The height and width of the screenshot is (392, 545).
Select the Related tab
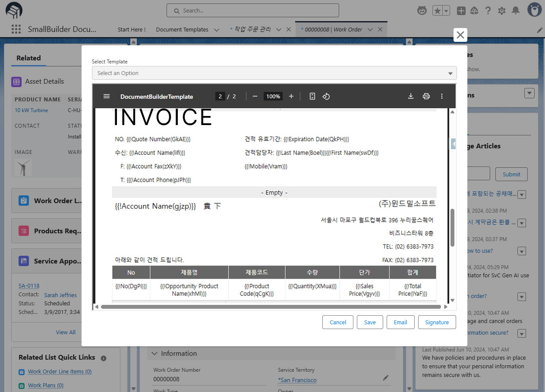point(28,58)
